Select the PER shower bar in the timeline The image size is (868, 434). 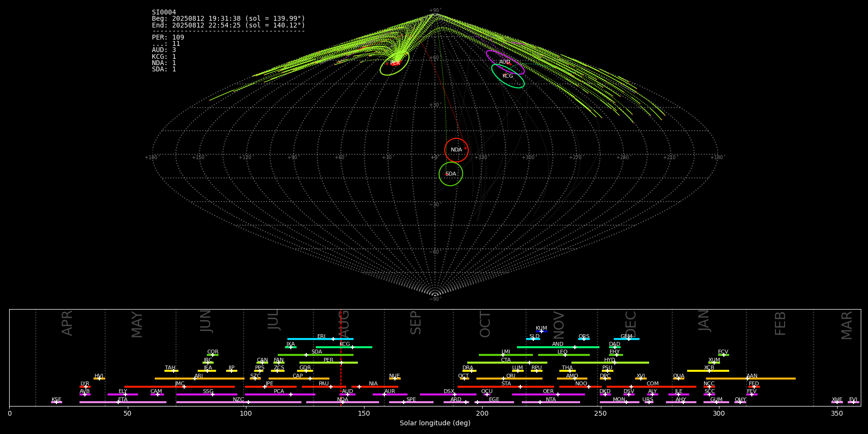click(x=328, y=363)
